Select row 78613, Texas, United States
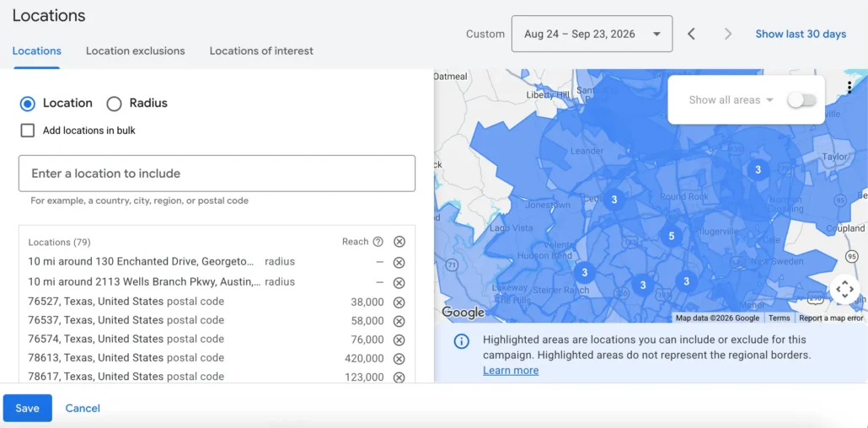 tap(217, 358)
